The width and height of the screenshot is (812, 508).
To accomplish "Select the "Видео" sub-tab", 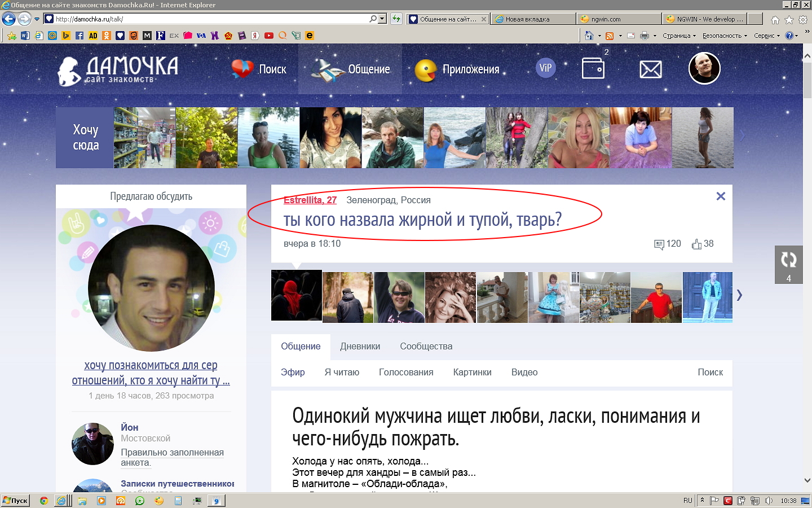I will (x=524, y=373).
